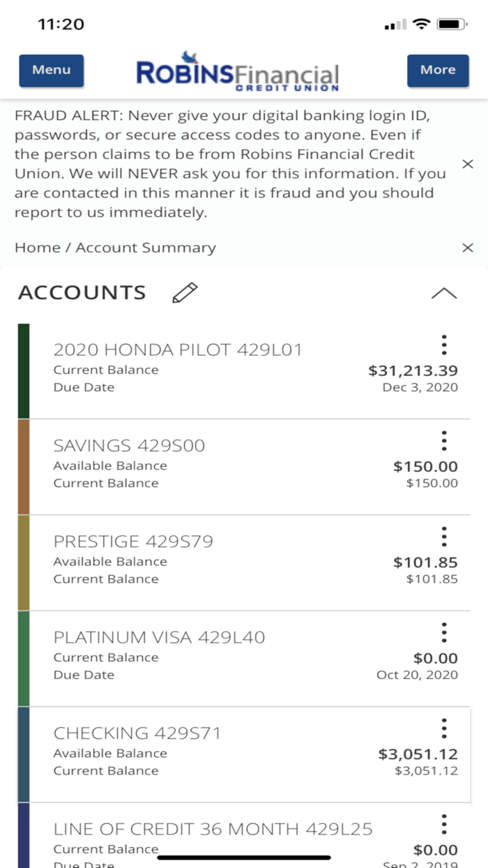The width and height of the screenshot is (488, 868).
Task: Open three-dot menu for Platinum Visa 429L40
Action: (444, 632)
